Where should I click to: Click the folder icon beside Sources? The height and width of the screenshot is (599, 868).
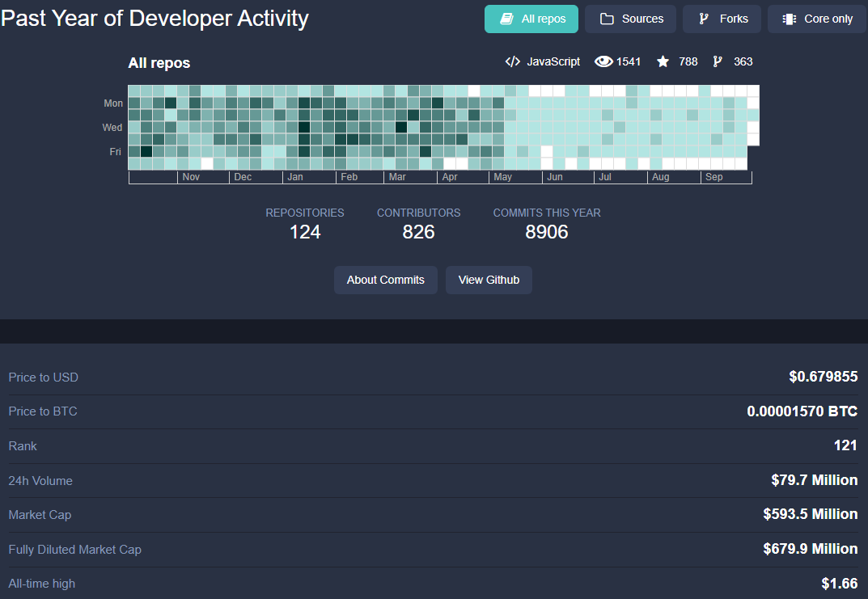coord(607,19)
